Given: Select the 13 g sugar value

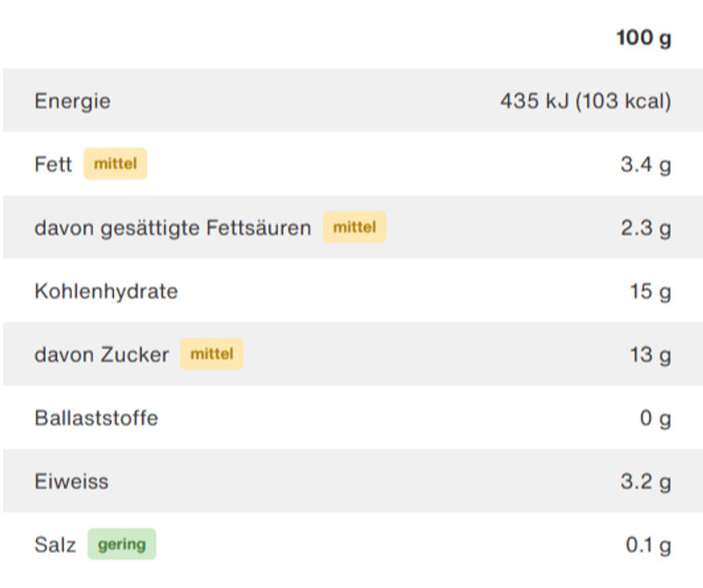Looking at the screenshot, I should tap(650, 355).
